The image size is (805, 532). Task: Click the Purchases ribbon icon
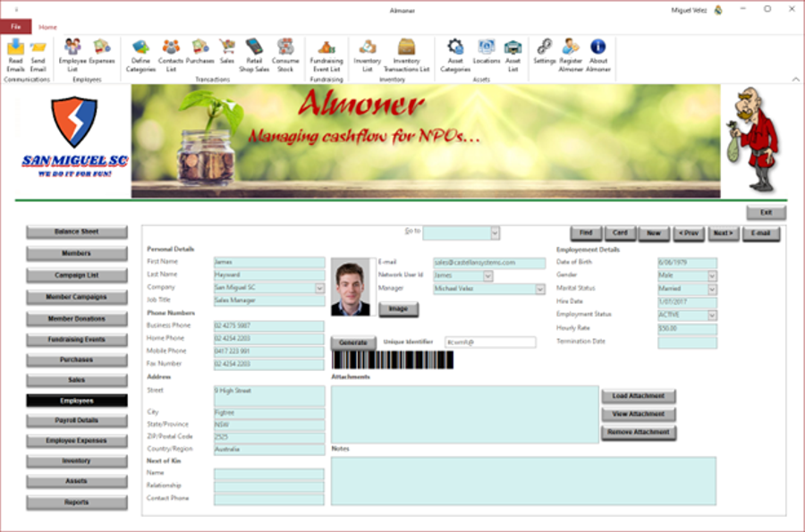200,52
